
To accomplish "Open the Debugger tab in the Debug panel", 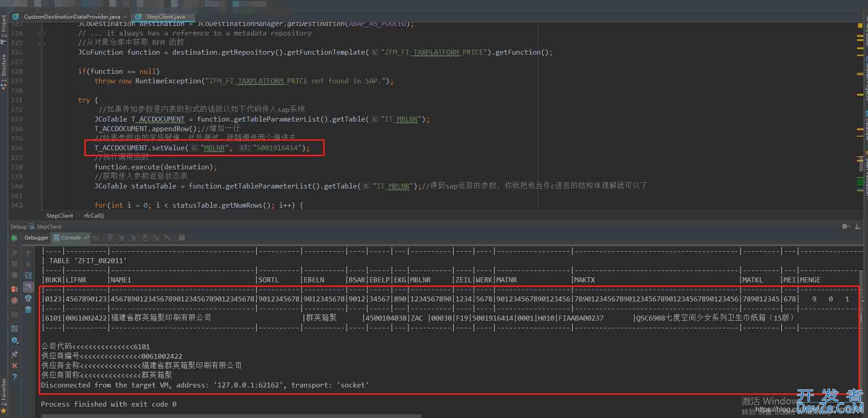I will 36,238.
